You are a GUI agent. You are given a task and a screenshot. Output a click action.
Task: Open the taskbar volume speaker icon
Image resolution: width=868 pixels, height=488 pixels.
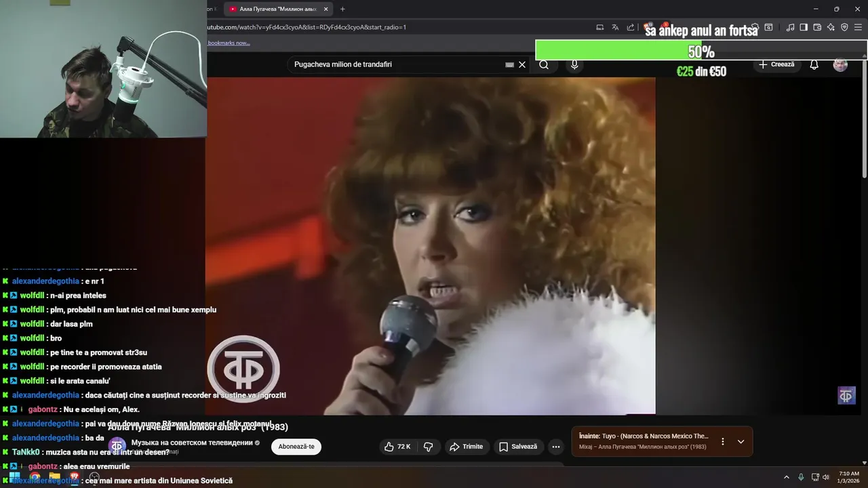826,477
